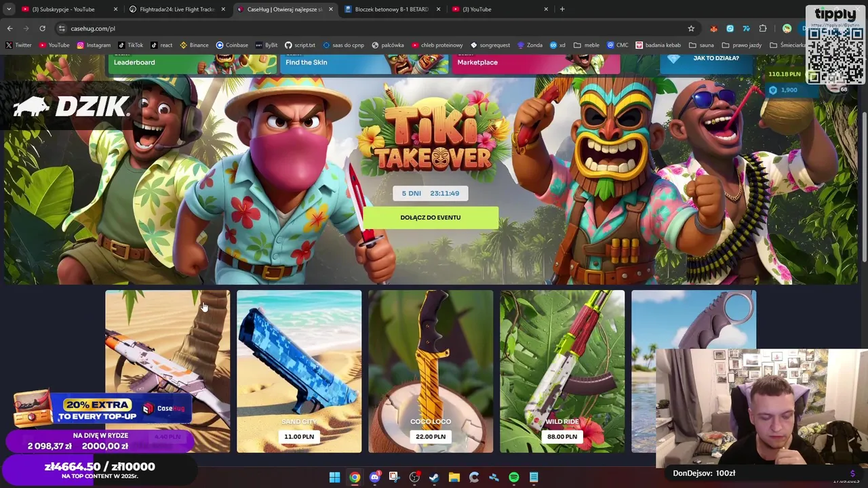
Task: Open the script.txt GitHub bookmark
Action: [x=300, y=45]
